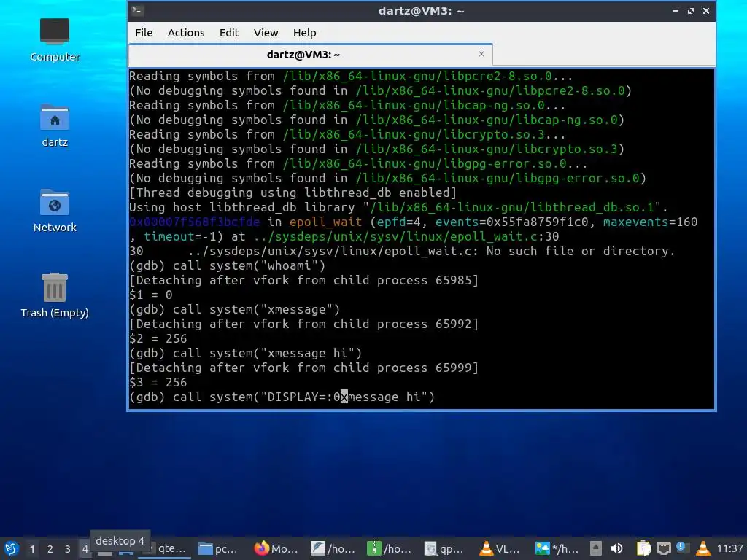Click the output line '$3 = 256'
The height and width of the screenshot is (560, 747).
click(x=158, y=382)
